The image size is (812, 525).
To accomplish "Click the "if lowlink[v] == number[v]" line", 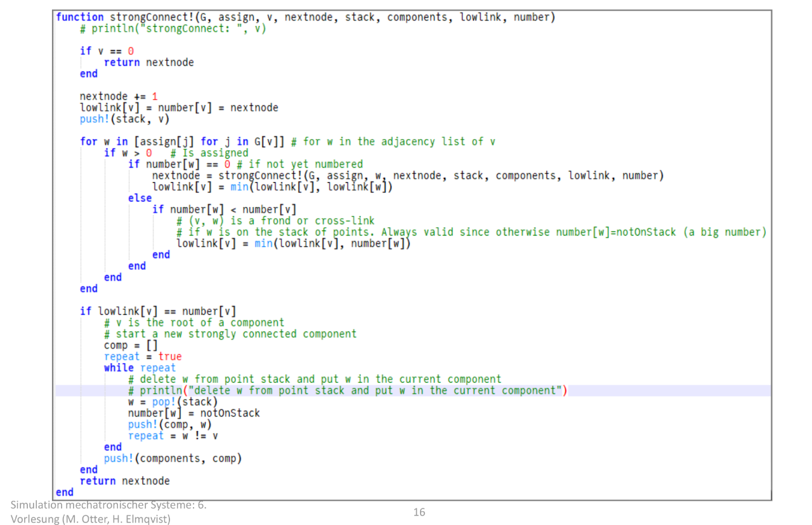I will 158,311.
